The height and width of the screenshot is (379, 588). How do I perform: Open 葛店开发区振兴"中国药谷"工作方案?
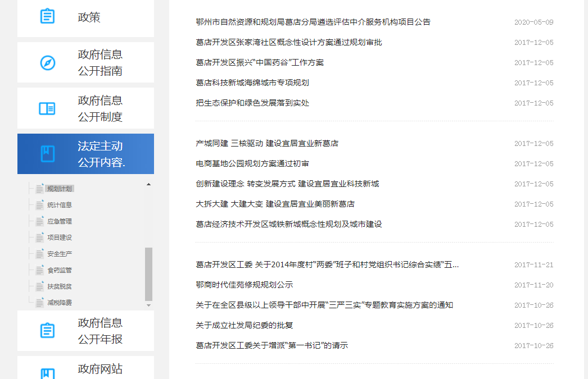coord(260,62)
